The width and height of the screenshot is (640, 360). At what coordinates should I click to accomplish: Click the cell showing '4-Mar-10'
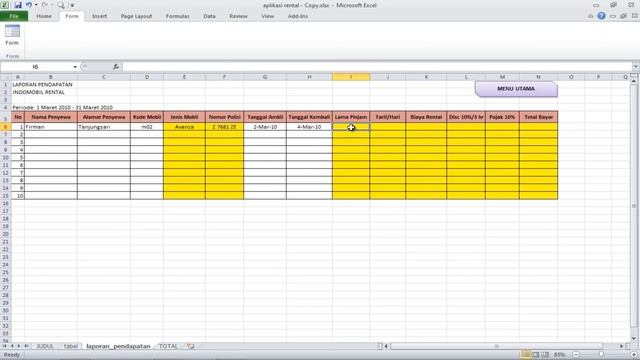point(309,127)
